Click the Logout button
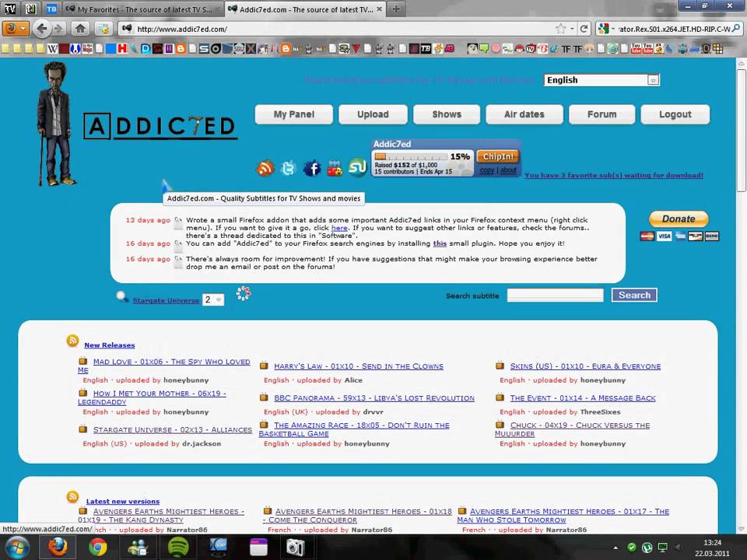 pos(675,114)
